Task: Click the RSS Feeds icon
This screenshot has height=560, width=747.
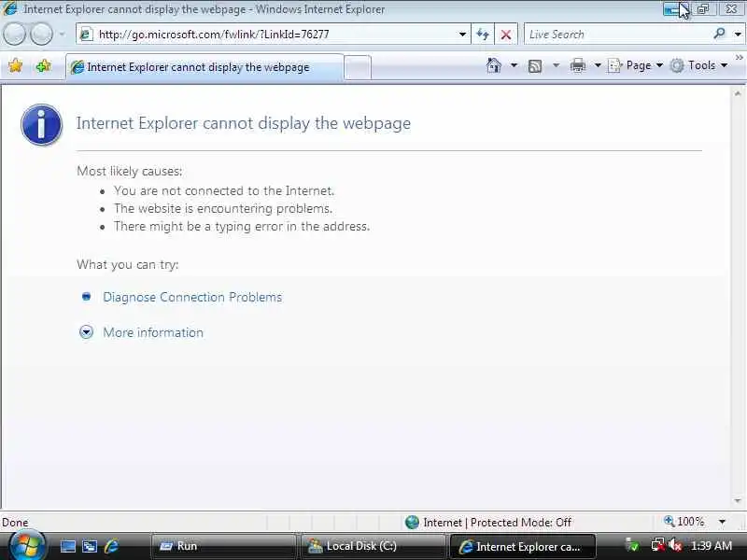Action: tap(535, 65)
